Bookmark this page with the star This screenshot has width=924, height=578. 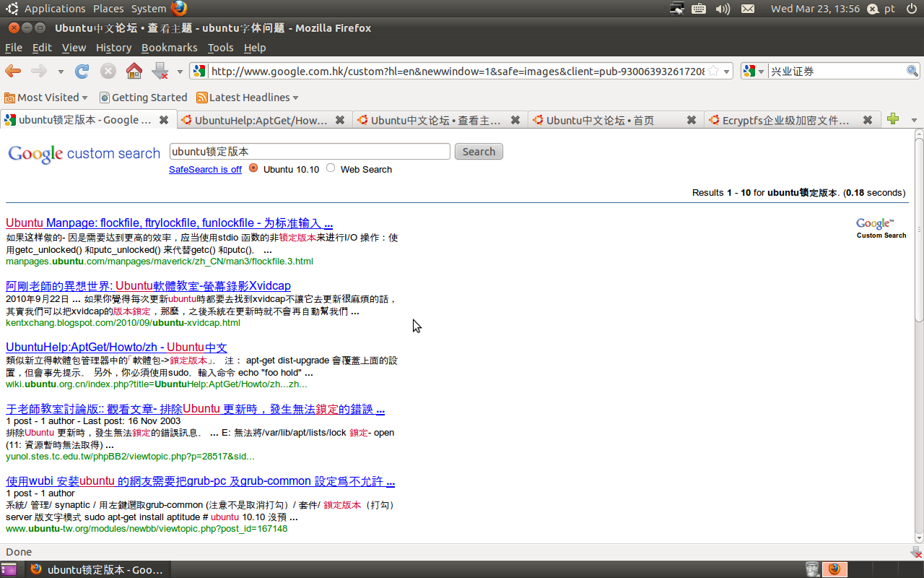pos(713,71)
